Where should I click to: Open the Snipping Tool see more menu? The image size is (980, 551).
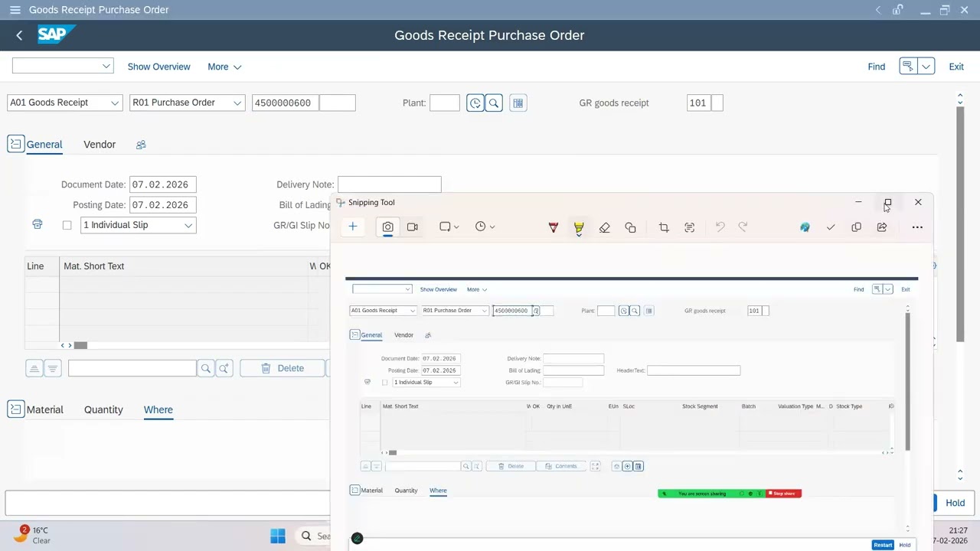[917, 227]
